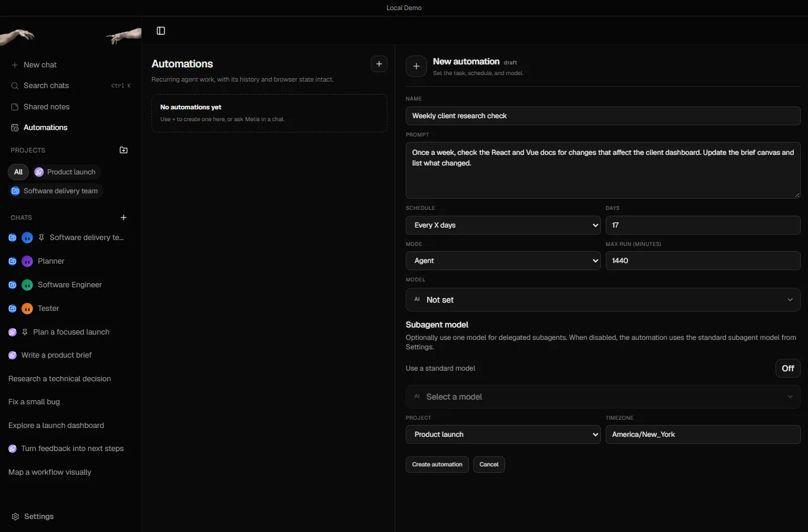Open the Schedule dropdown showing Every X days
The width and height of the screenshot is (808, 532).
[x=503, y=225]
